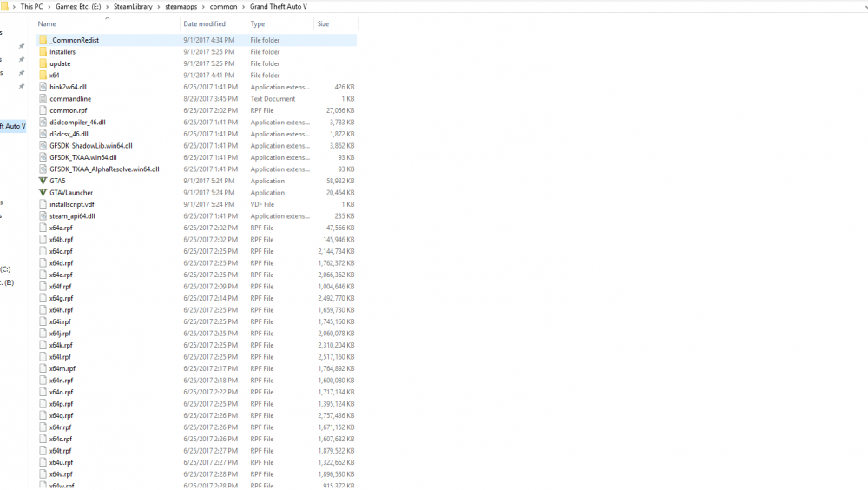Select the x64r.rpf file name
Viewport: 868px width, 490px height.
point(61,427)
